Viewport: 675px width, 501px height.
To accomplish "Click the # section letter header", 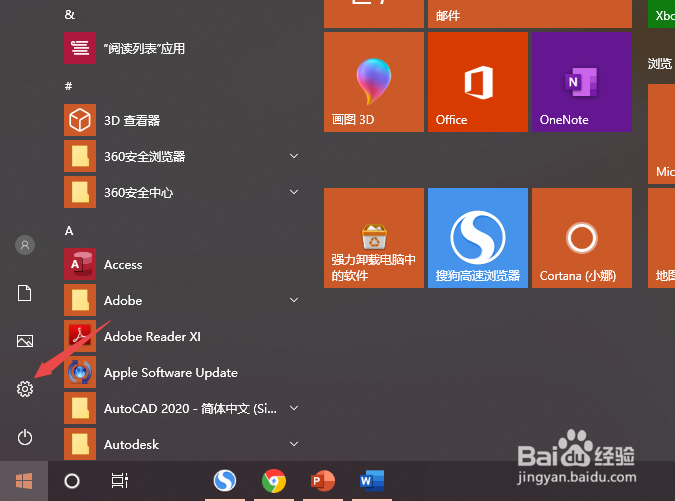I will (68, 86).
